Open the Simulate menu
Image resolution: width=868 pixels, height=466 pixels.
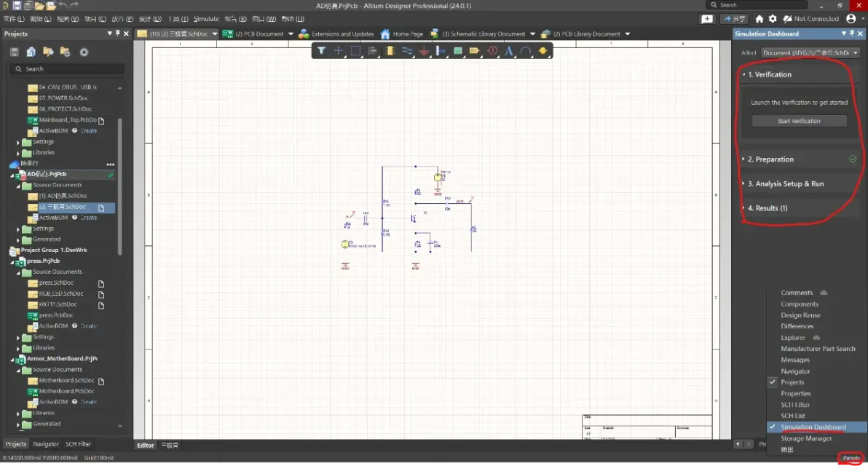pyautogui.click(x=206, y=19)
